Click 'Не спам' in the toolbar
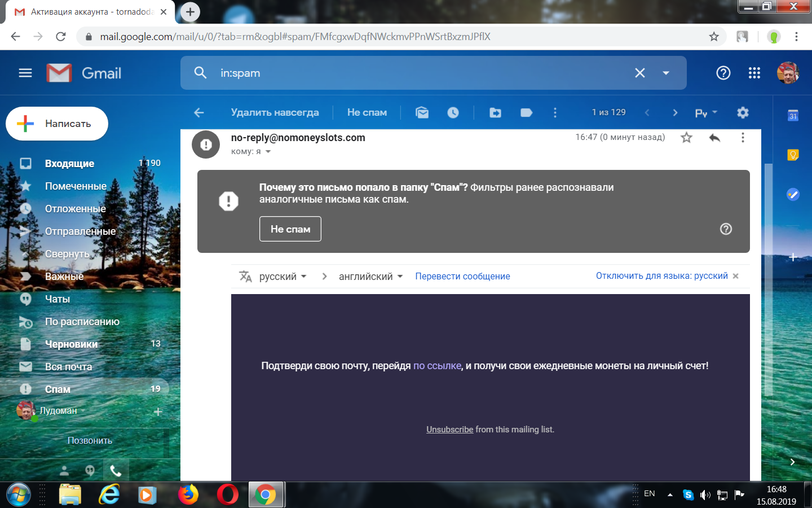 (367, 112)
